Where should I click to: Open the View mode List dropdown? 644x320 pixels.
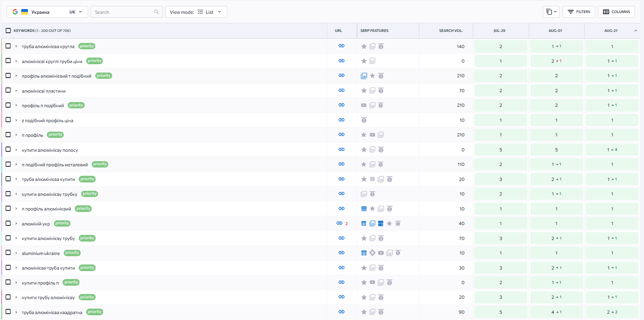tap(196, 12)
